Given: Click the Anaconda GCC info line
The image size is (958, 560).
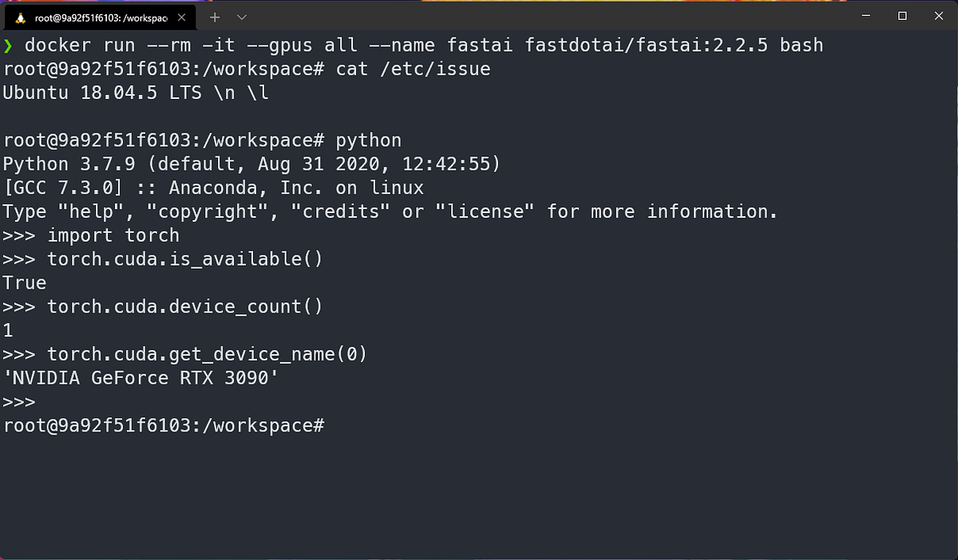Looking at the screenshot, I should [x=212, y=187].
